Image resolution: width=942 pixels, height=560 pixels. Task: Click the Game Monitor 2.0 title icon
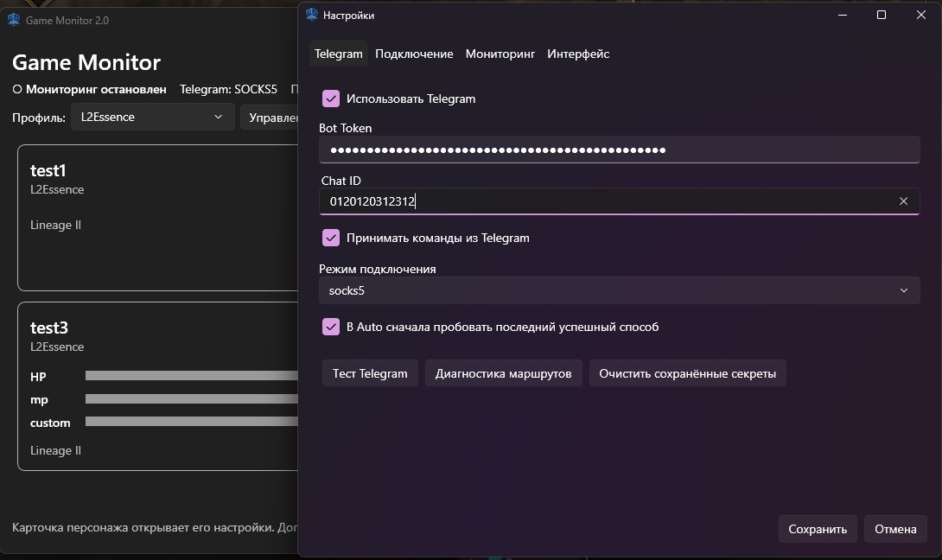point(13,20)
